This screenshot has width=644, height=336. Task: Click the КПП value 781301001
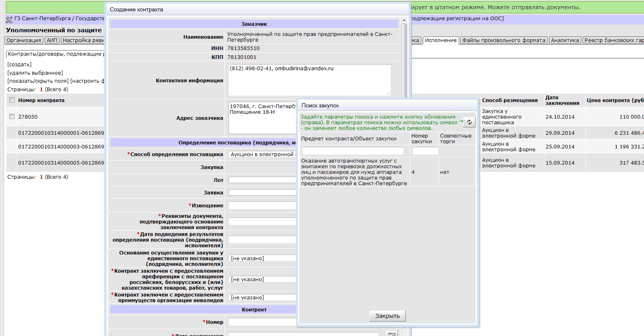click(x=242, y=57)
